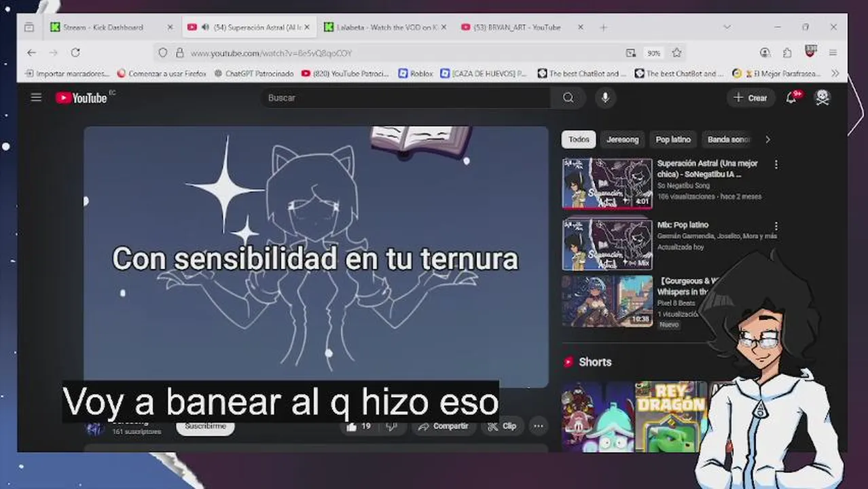Mute tab via speaker icon on Superación Astral tab

(x=205, y=27)
